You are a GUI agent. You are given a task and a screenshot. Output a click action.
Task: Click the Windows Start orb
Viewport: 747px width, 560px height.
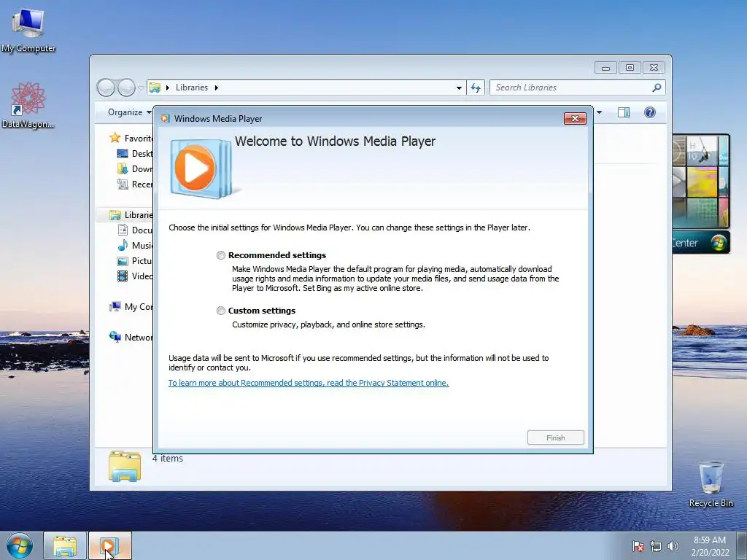20,545
